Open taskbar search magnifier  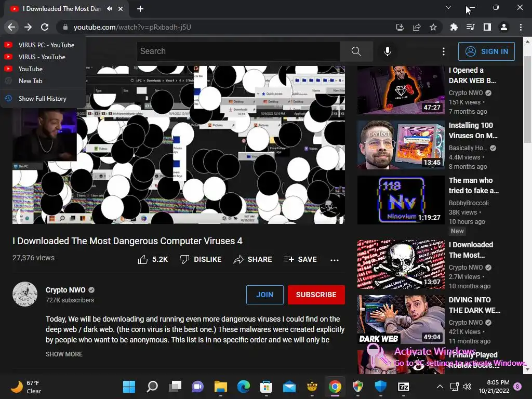point(152,387)
